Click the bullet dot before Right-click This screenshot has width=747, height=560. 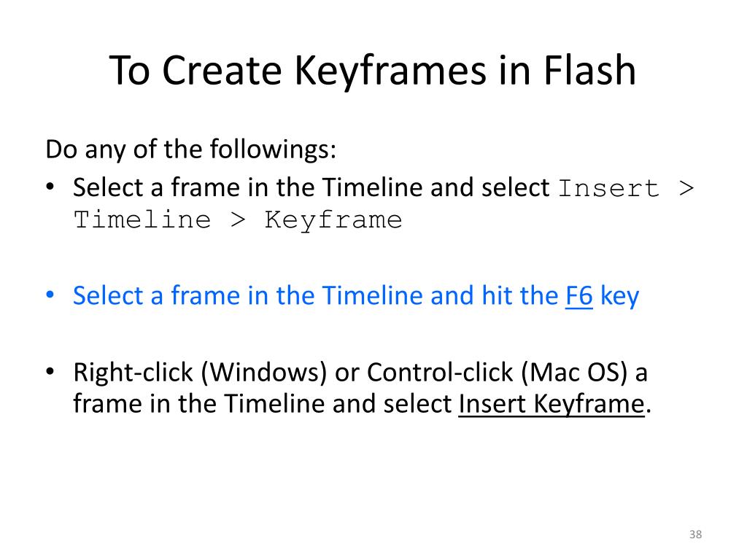(x=50, y=373)
